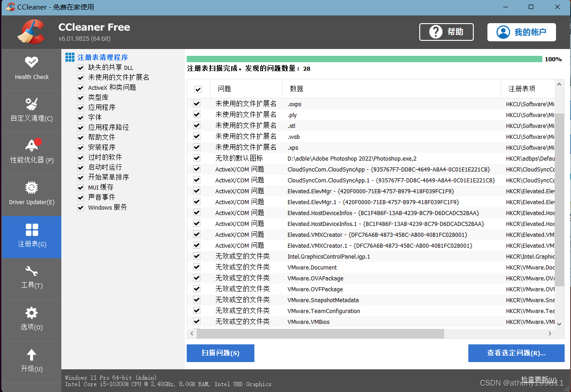The width and height of the screenshot is (571, 392).
Task: Select row with .xps extension
Action: click(x=371, y=147)
